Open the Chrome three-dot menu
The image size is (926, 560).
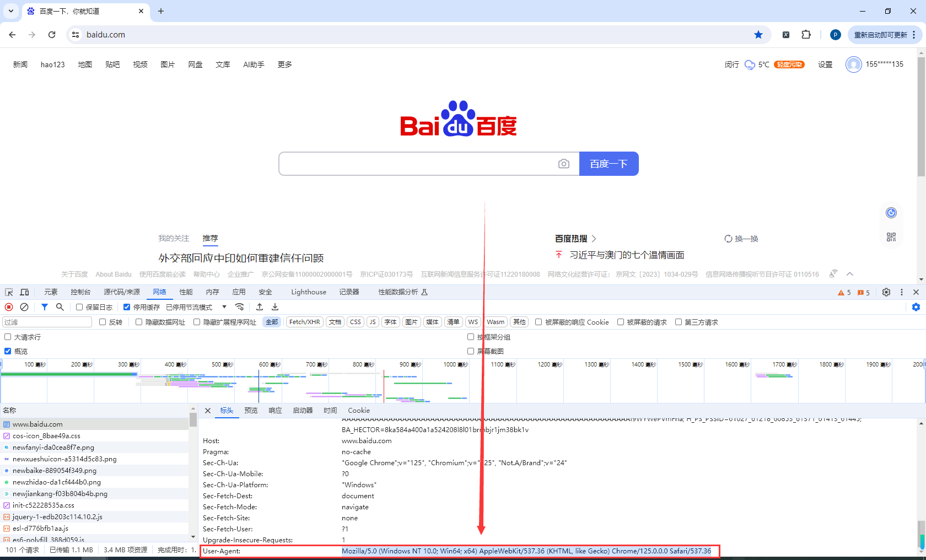(x=914, y=35)
